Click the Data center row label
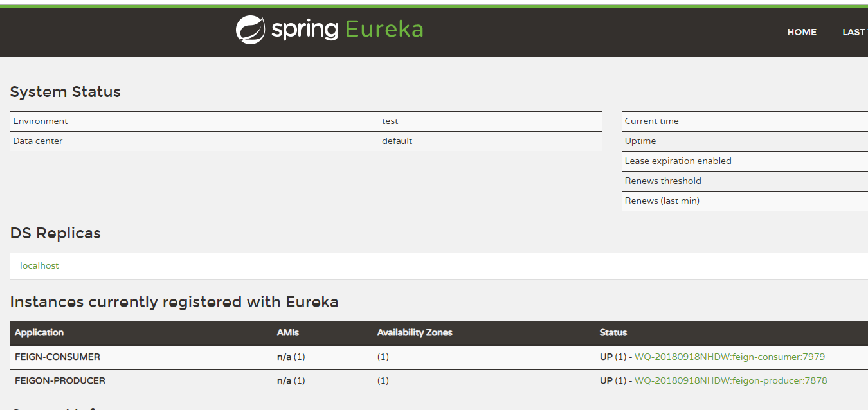The height and width of the screenshot is (410, 868). [38, 141]
